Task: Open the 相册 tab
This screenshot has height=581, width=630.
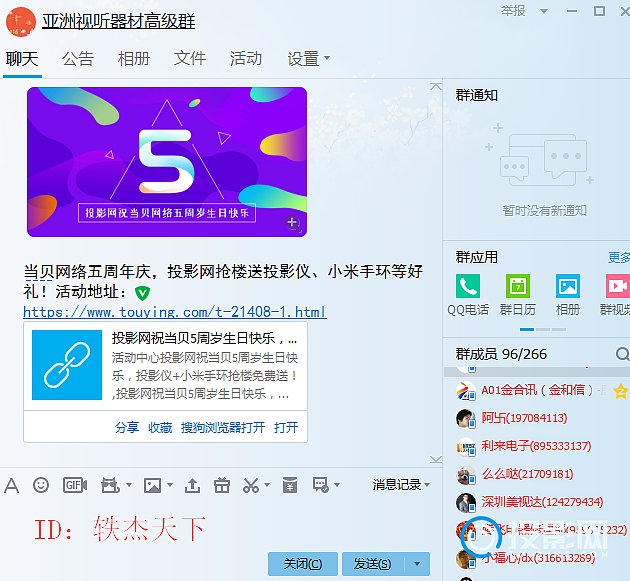Action: (x=134, y=59)
